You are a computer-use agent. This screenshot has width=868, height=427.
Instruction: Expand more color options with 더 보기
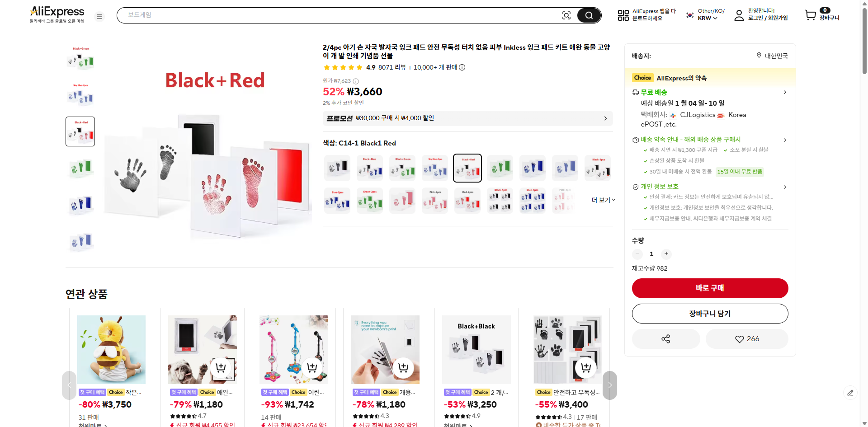603,200
